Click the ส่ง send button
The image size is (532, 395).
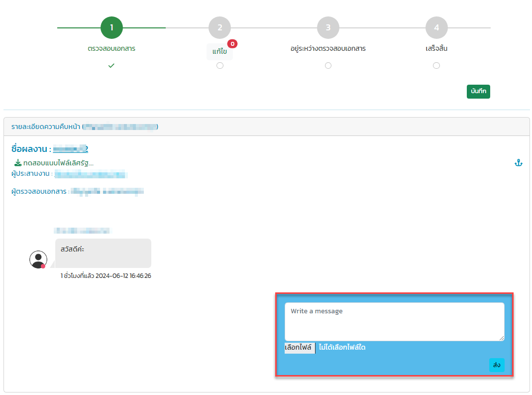click(x=497, y=365)
